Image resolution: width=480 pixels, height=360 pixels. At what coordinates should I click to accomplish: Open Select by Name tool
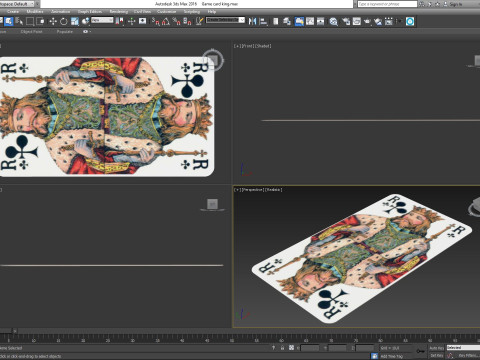(x=19, y=21)
